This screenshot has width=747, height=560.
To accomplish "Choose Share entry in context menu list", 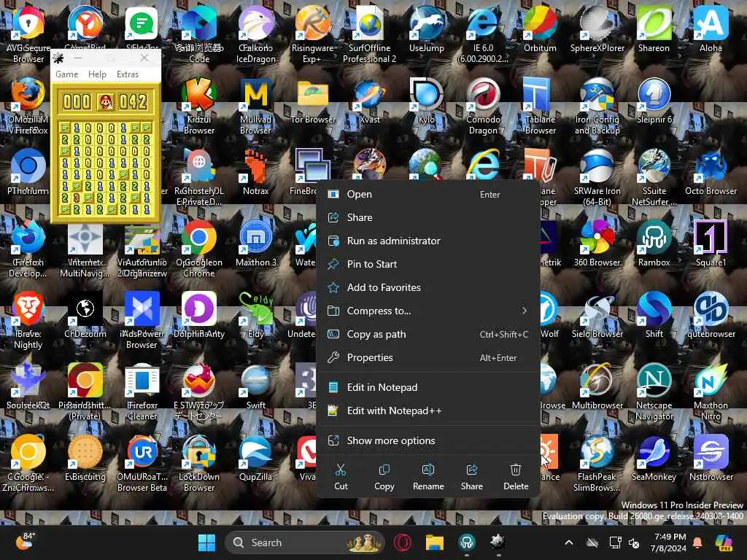I will click(x=427, y=217).
